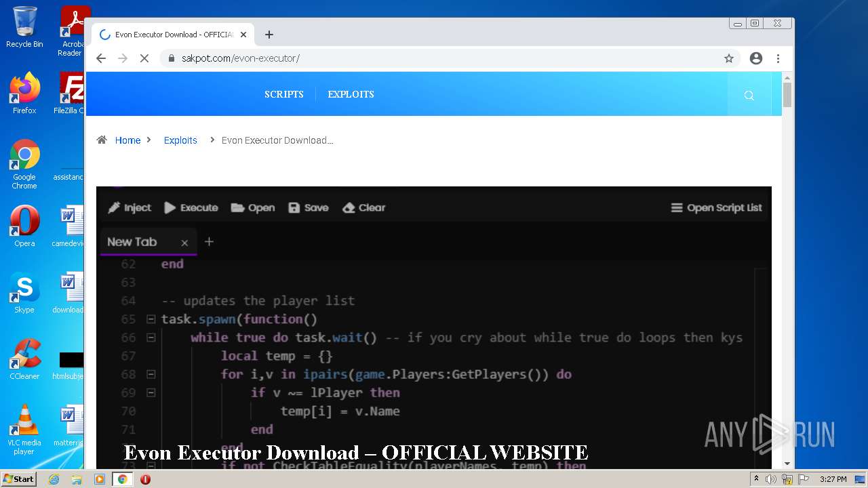Stop page loading with X button
The image size is (868, 488).
(144, 58)
